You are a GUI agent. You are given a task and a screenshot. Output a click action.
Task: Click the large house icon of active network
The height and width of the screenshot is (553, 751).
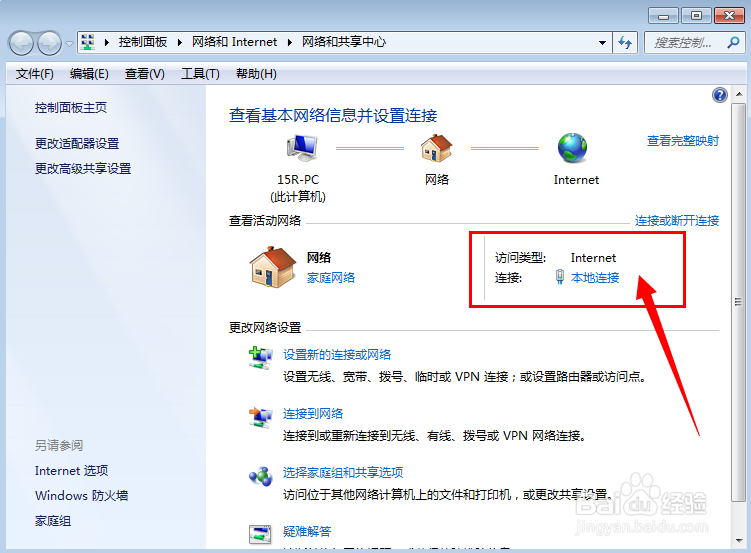(x=273, y=267)
